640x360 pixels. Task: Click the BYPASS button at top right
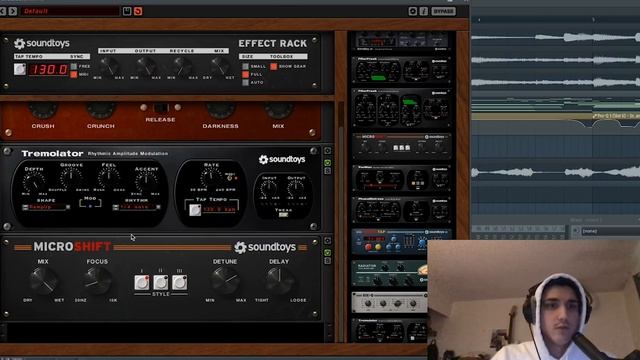[443, 11]
